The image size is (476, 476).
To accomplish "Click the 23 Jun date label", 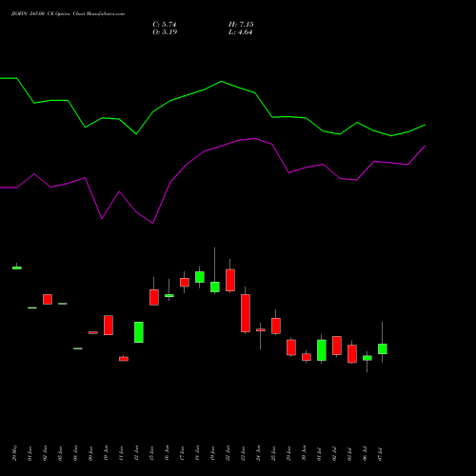I will (243, 453).
